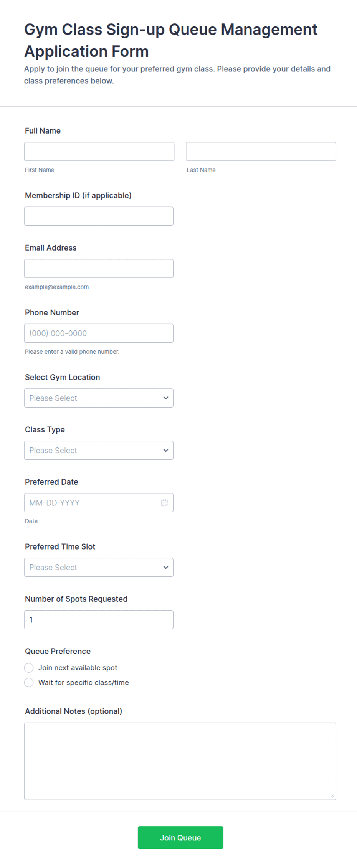Focus the First Name input field
This screenshot has height=868, width=357.
[99, 152]
